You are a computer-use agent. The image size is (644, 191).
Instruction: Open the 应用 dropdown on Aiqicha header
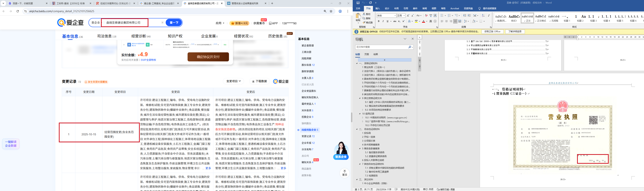pyautogui.click(x=220, y=23)
